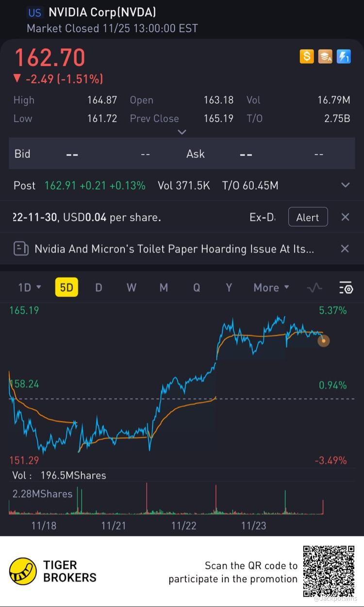Tap the blue lightning bolt icon

click(344, 57)
